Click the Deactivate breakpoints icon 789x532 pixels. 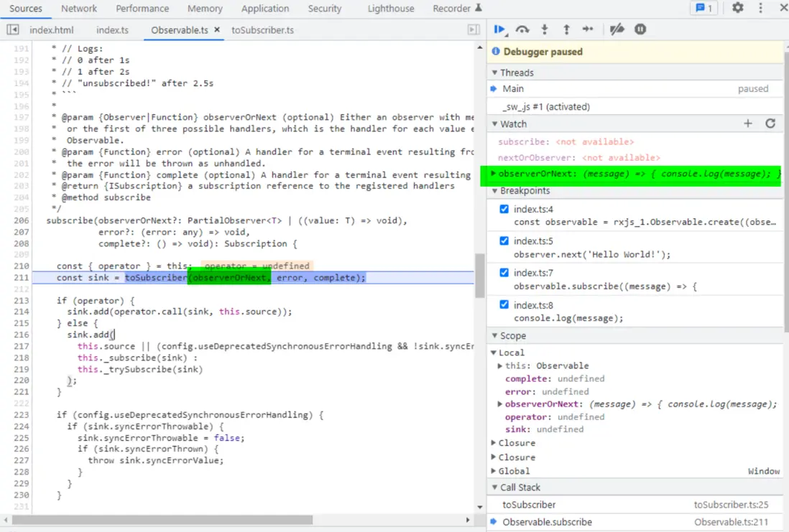[x=617, y=29]
